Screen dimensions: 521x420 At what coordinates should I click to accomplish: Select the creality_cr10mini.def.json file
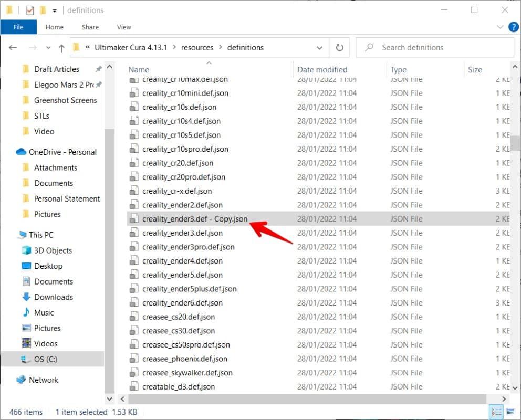(x=318, y=93)
